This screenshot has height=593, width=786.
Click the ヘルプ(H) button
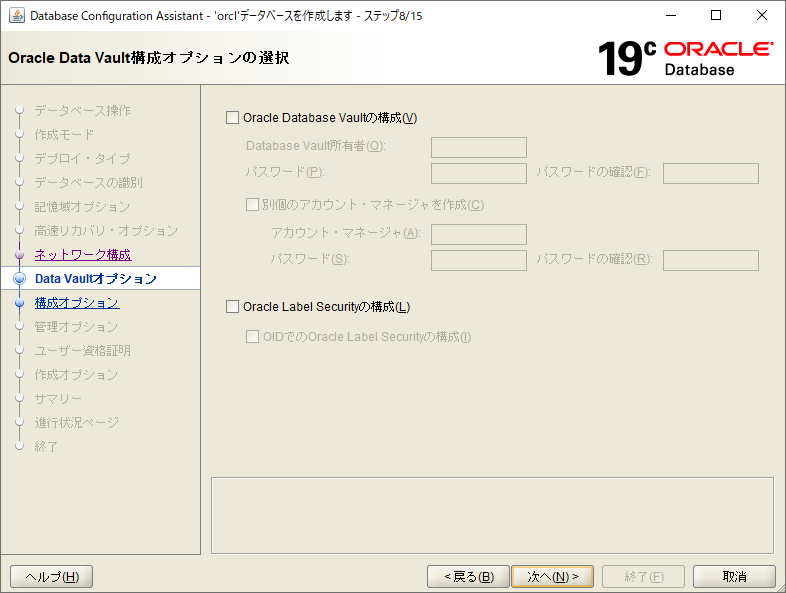[x=52, y=576]
